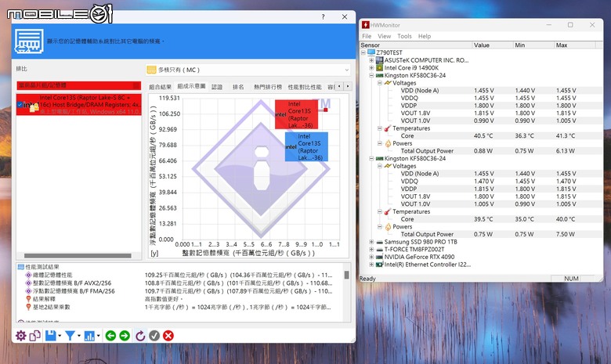The width and height of the screenshot is (611, 364).
Task: Click the HWMonitor red lightning title icon
Action: [x=366, y=25]
